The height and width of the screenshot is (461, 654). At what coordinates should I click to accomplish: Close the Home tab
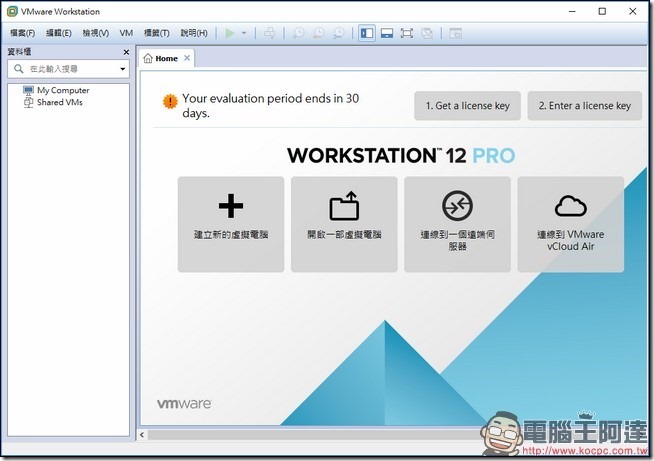pos(187,58)
